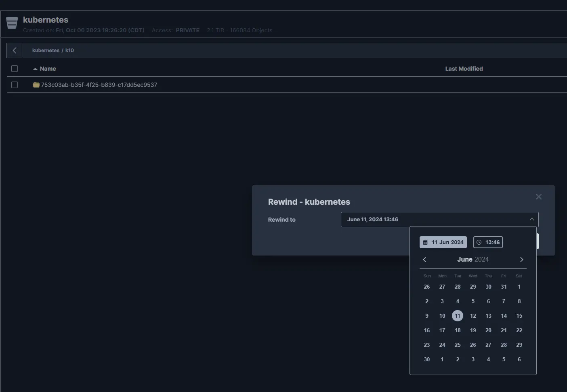Collapse the Rewind to date dropdown
567x392 pixels.
click(531, 219)
